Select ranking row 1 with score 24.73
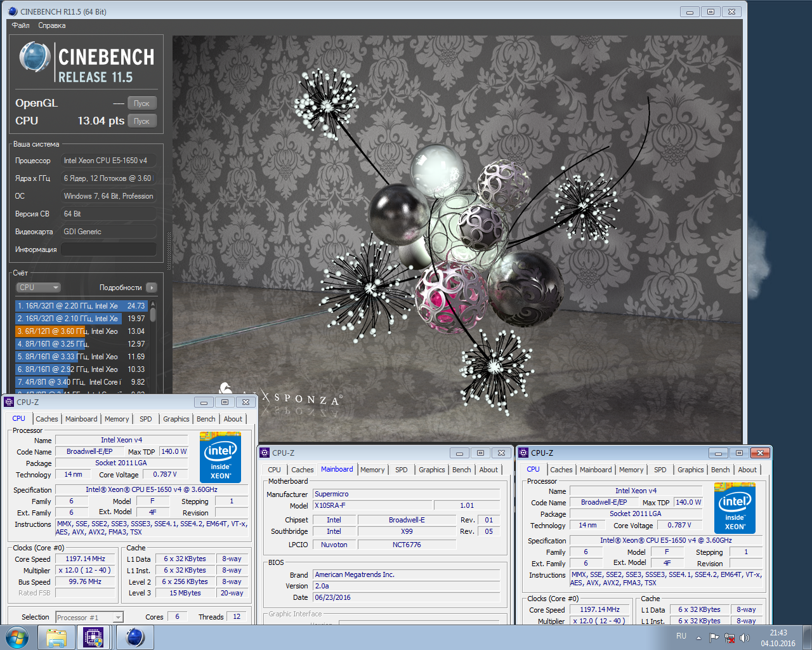The image size is (812, 650). tap(81, 306)
